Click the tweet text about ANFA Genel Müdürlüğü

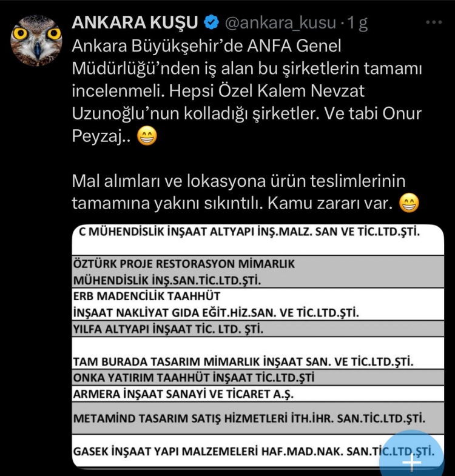[x=247, y=91]
